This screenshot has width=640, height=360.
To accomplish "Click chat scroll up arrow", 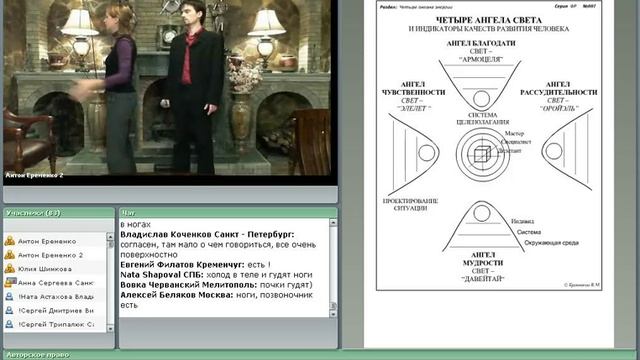I will coord(333,223).
